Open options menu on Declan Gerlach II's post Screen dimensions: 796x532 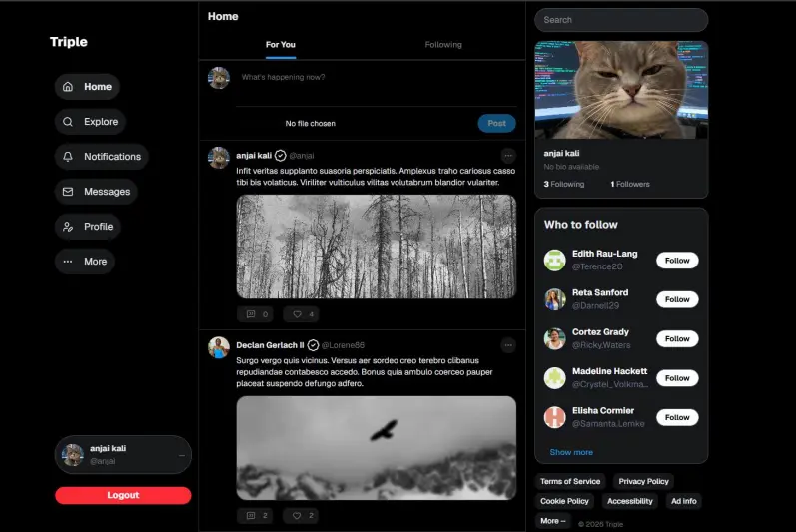click(508, 345)
